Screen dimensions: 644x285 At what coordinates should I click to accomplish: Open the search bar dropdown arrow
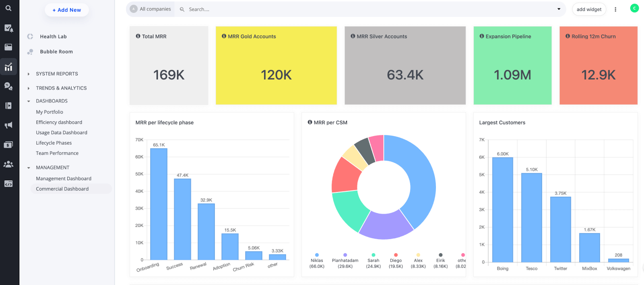(x=559, y=9)
